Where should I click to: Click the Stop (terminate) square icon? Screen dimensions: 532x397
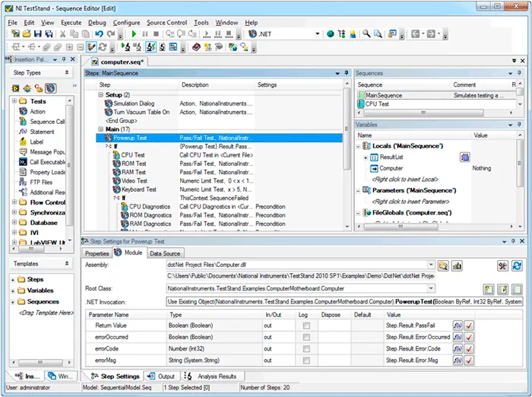156,34
